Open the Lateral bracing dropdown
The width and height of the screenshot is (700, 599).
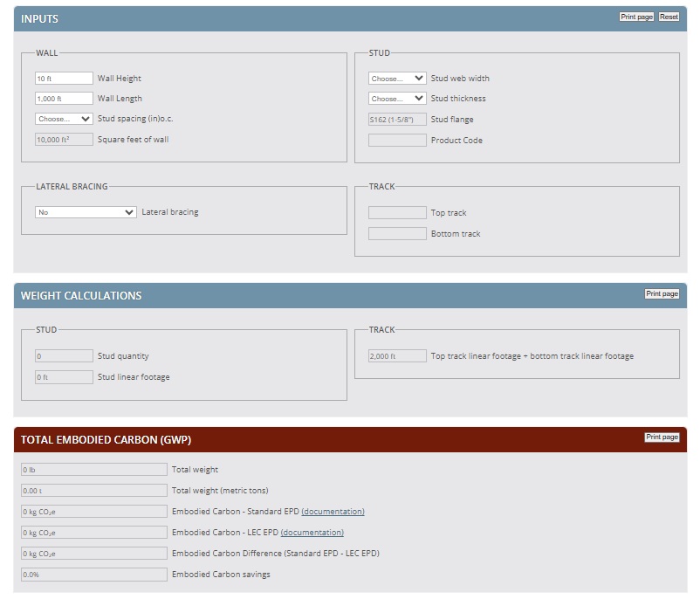click(86, 212)
